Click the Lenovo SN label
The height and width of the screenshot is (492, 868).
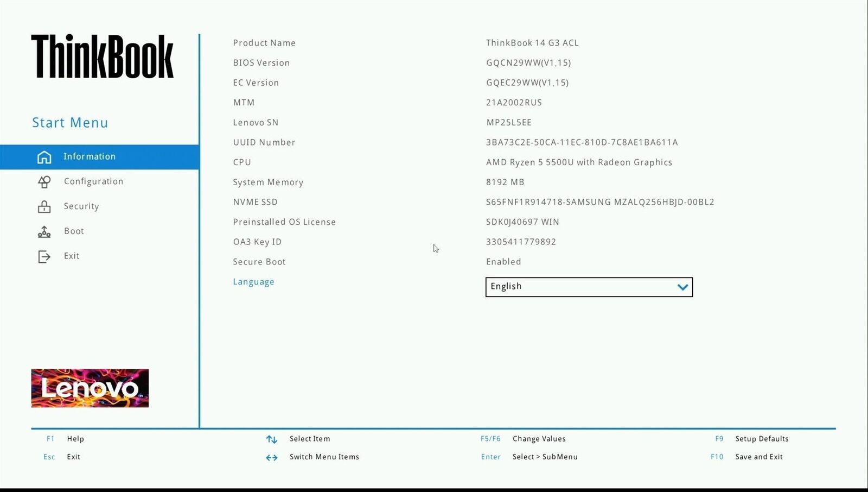pos(256,123)
